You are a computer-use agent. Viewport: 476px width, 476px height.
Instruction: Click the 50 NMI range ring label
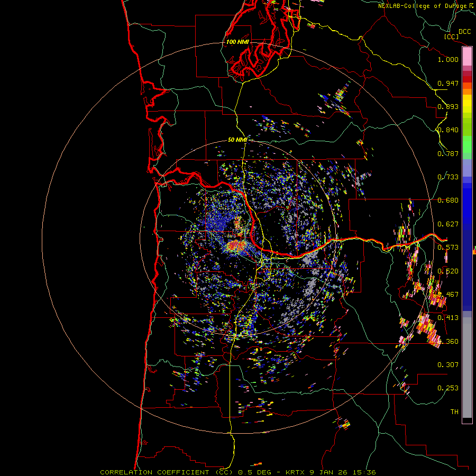pyautogui.click(x=237, y=140)
